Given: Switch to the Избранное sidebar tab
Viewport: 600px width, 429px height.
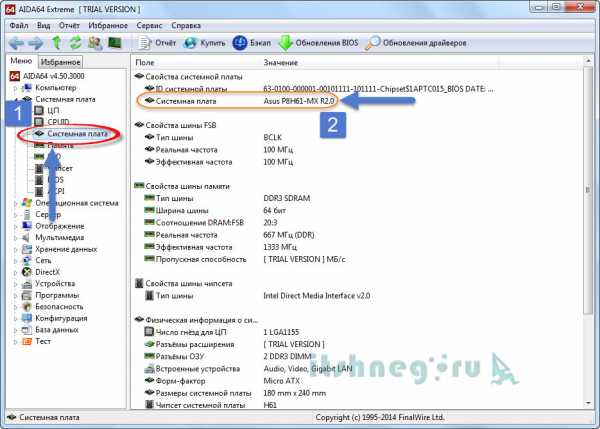Looking at the screenshot, I should point(60,62).
